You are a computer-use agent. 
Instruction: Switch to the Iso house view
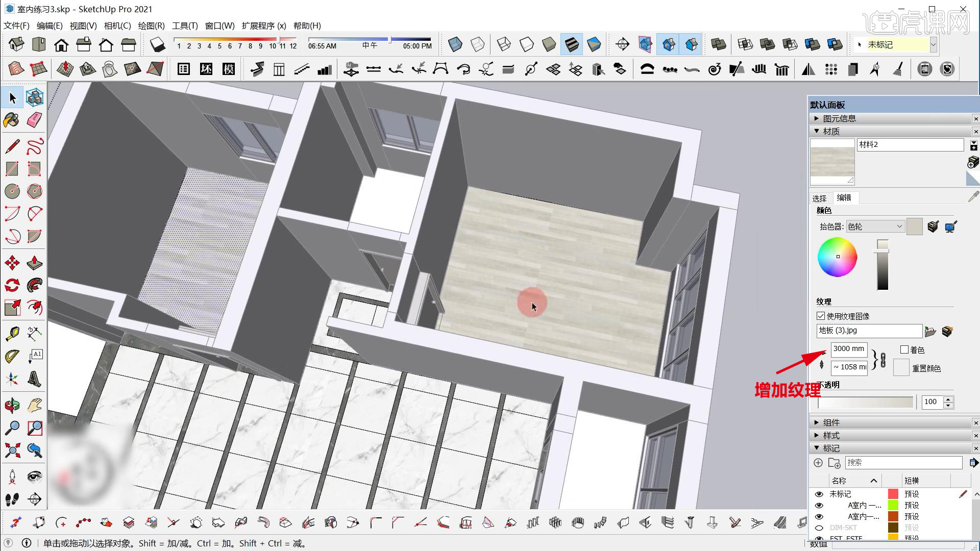(16, 44)
